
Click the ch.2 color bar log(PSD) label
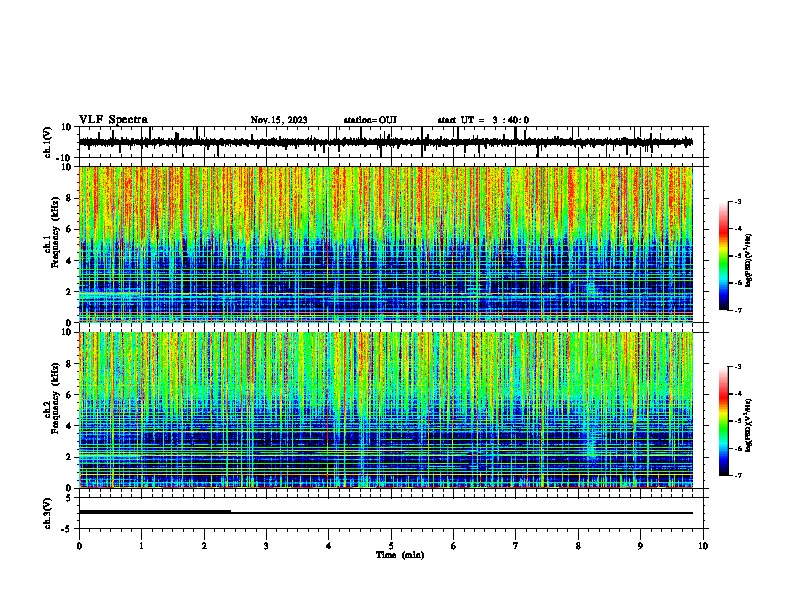pyautogui.click(x=749, y=425)
